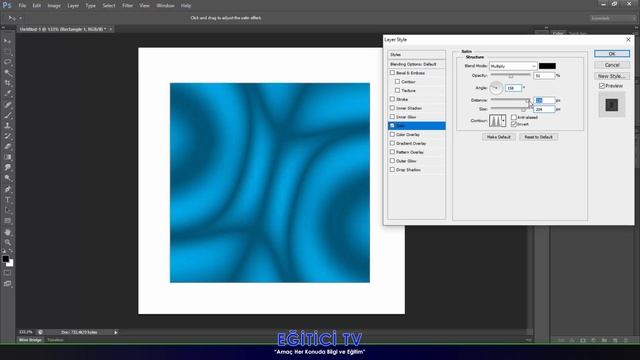The image size is (640, 360).
Task: Select the Brush tool
Action: coord(7,115)
